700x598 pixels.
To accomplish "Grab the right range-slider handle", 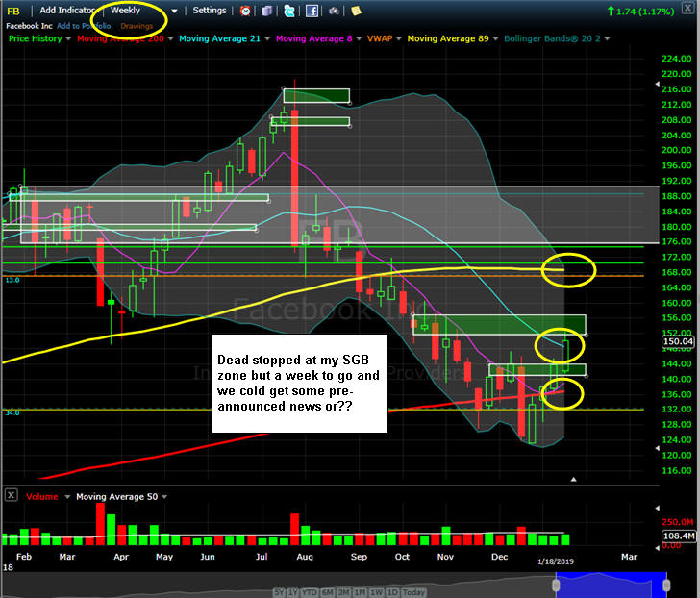I will [666, 586].
